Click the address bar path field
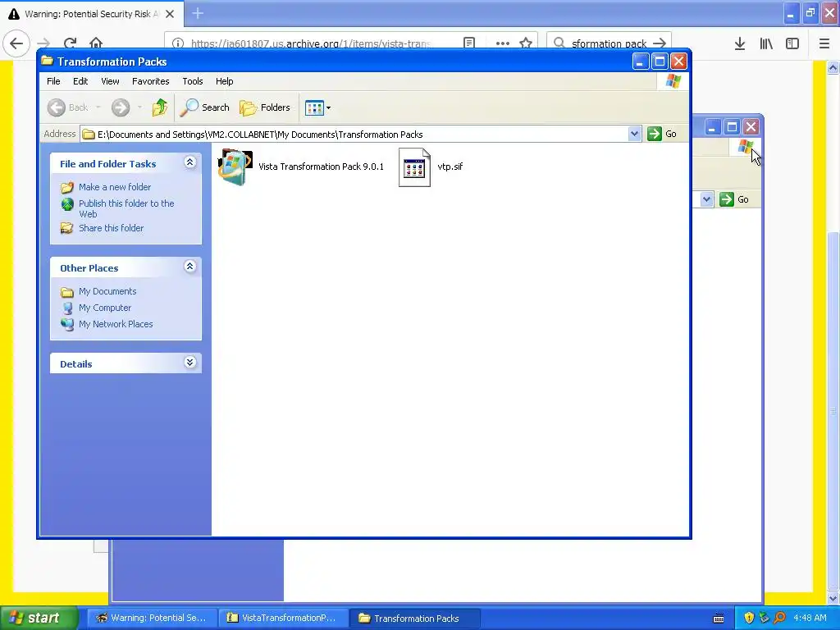Screen dimensions: 840x630 click(x=354, y=135)
